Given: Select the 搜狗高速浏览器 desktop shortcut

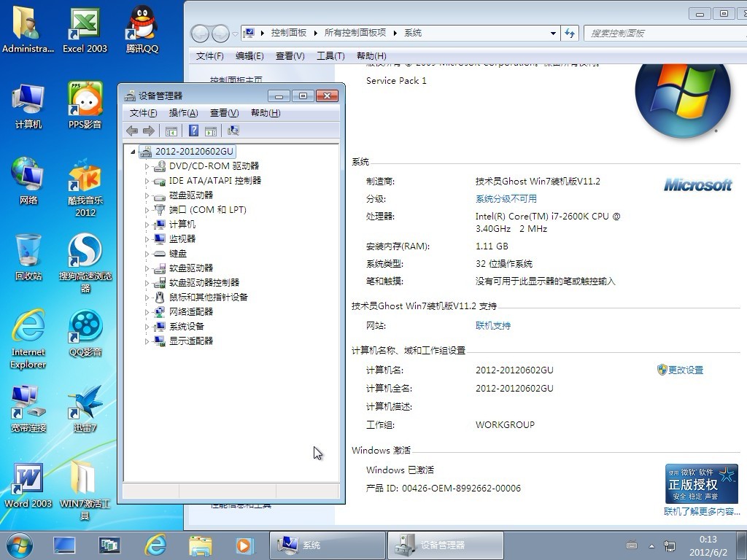Looking at the screenshot, I should 85,262.
